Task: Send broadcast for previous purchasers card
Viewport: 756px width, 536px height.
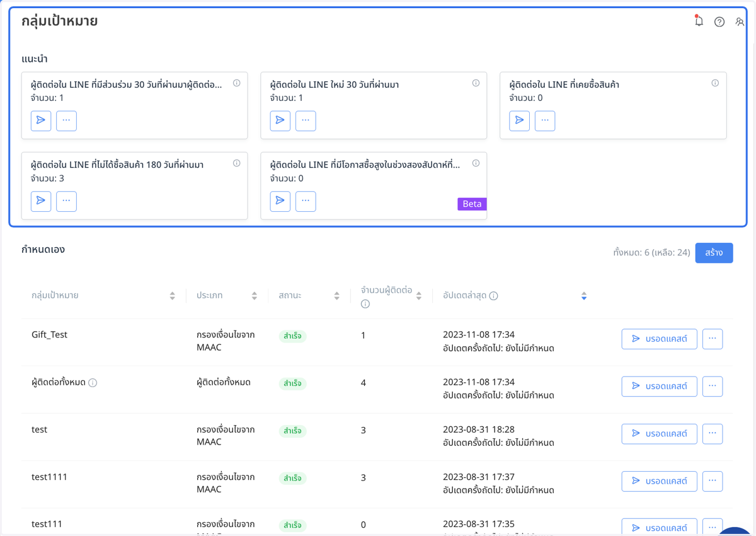Action: 520,120
